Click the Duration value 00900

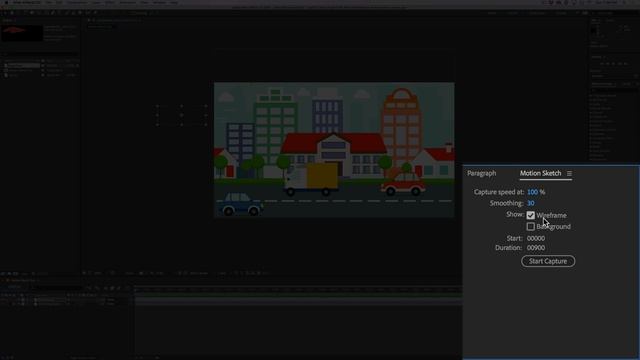(536, 248)
